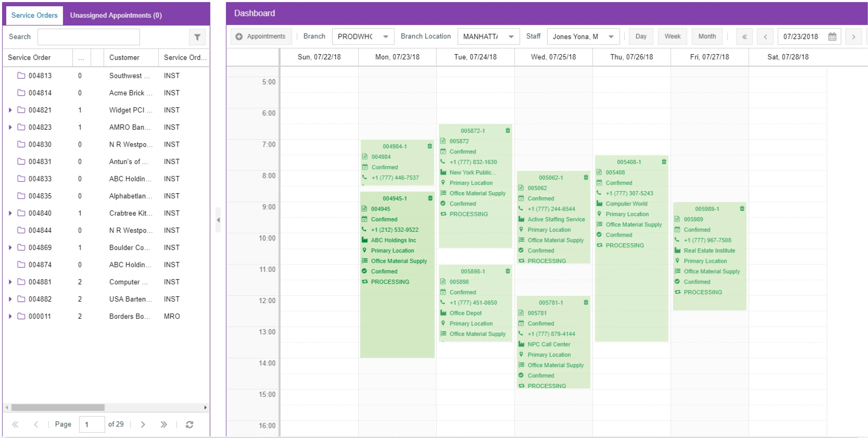Click trash icon on appointment 005781-1
Image resolution: width=868 pixels, height=438 pixels.
(x=586, y=302)
